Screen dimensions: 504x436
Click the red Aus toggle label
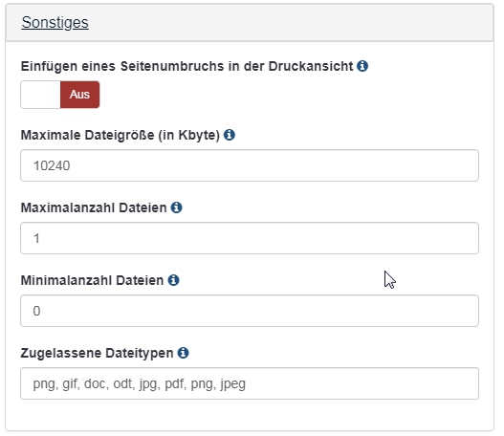coord(79,95)
